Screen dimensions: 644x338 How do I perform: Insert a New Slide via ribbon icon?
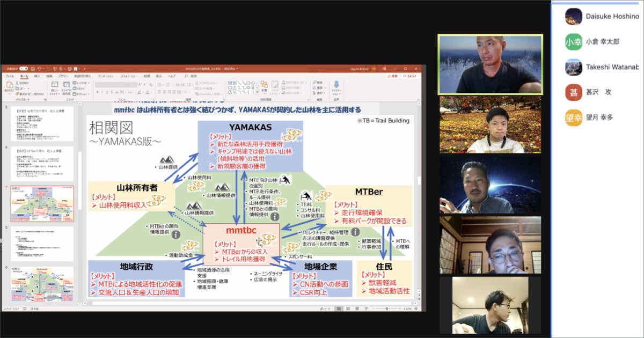point(54,84)
